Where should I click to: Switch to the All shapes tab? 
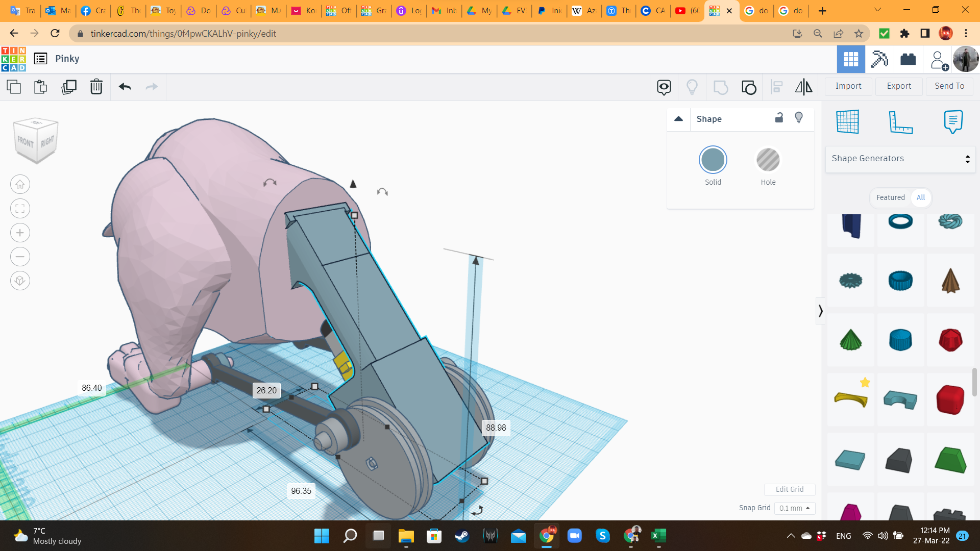[920, 197]
